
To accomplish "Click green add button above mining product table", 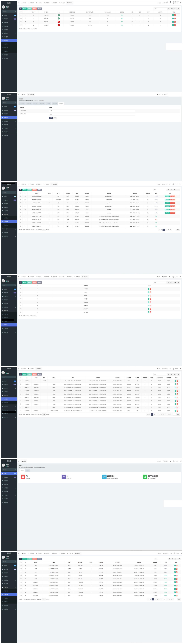I will [24, 9].
